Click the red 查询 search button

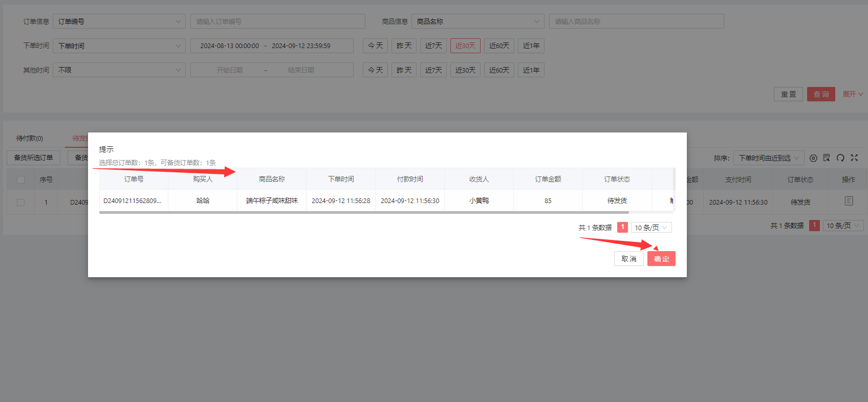(821, 94)
